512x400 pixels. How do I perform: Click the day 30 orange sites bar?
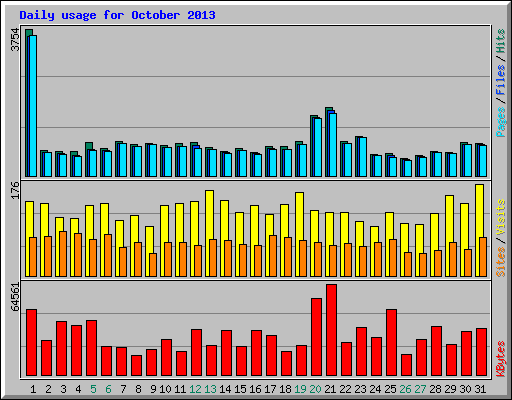point(468,263)
